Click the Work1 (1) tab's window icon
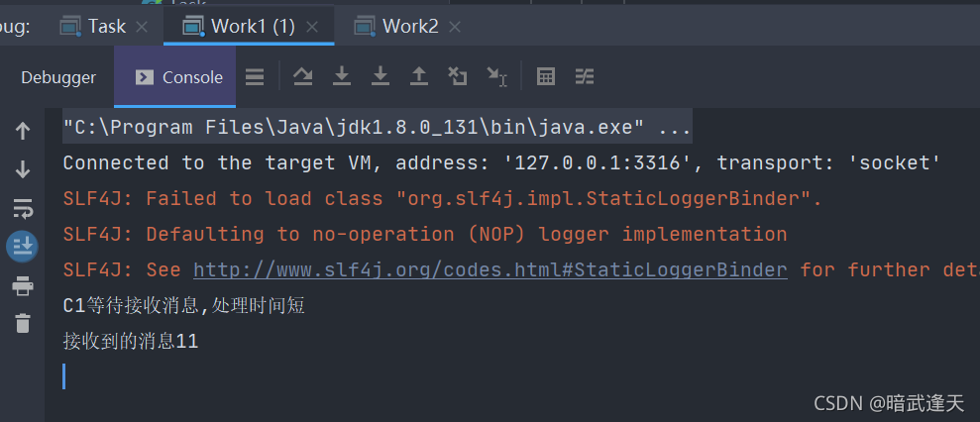Viewport: 980px width, 422px height. click(x=194, y=27)
